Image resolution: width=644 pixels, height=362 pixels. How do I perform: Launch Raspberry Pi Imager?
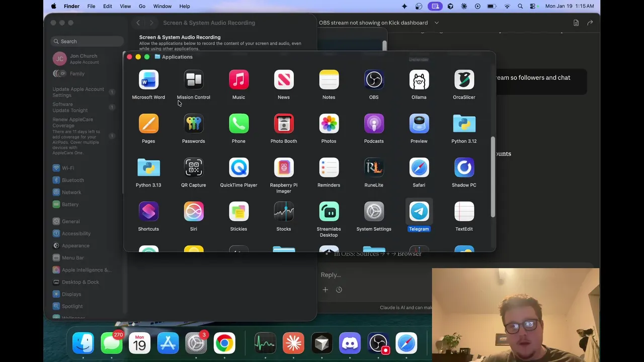pyautogui.click(x=284, y=167)
